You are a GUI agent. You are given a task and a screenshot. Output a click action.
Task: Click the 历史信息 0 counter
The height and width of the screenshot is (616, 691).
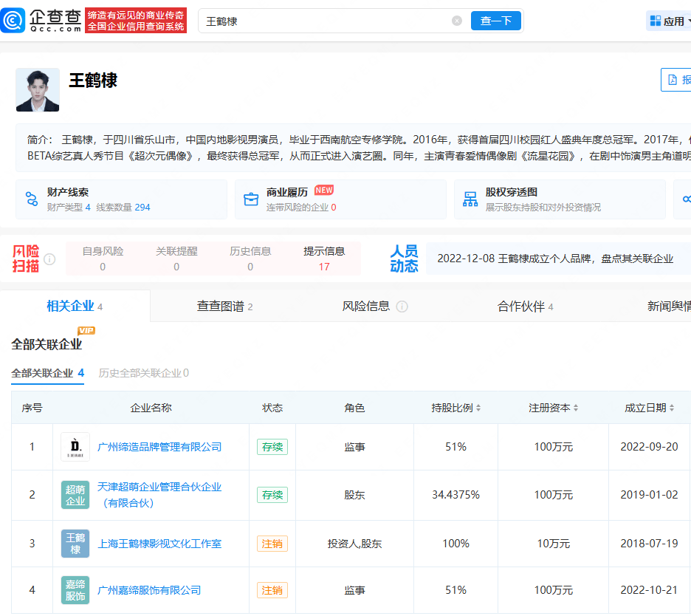250,259
